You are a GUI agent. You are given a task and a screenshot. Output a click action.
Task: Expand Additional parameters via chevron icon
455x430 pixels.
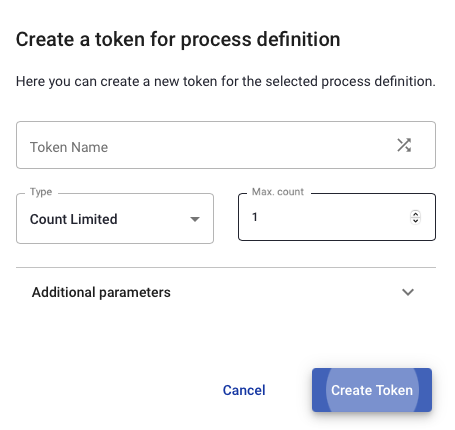[408, 292]
